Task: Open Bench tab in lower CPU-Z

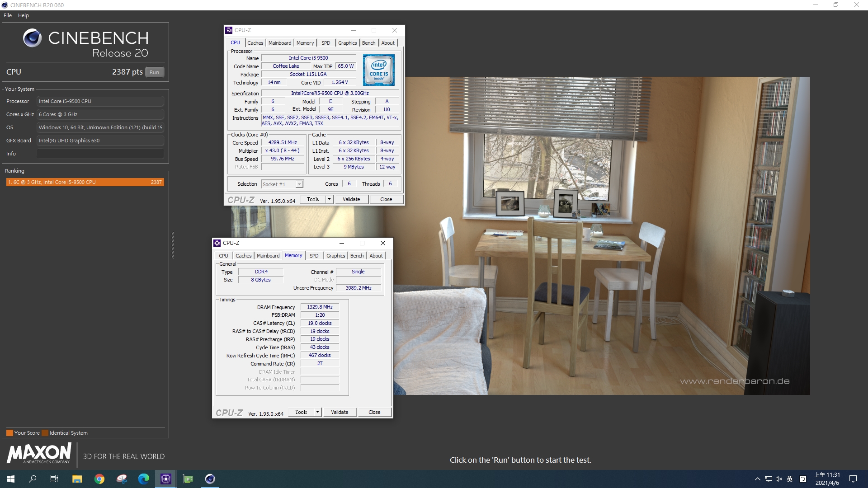Action: pyautogui.click(x=357, y=256)
